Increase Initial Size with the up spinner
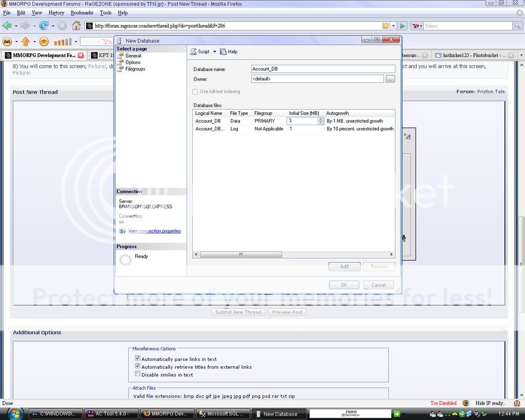Image resolution: width=525 pixels, height=420 pixels. tap(321, 118)
